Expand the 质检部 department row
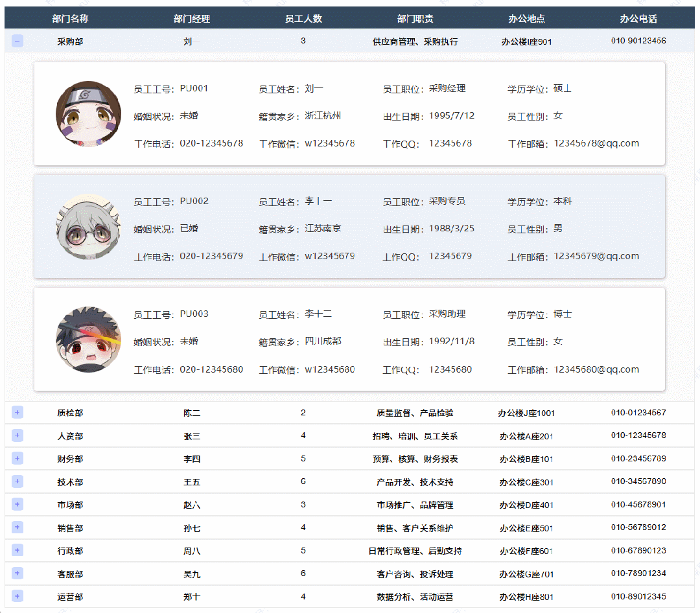The height and width of the screenshot is (613, 700). [x=17, y=412]
